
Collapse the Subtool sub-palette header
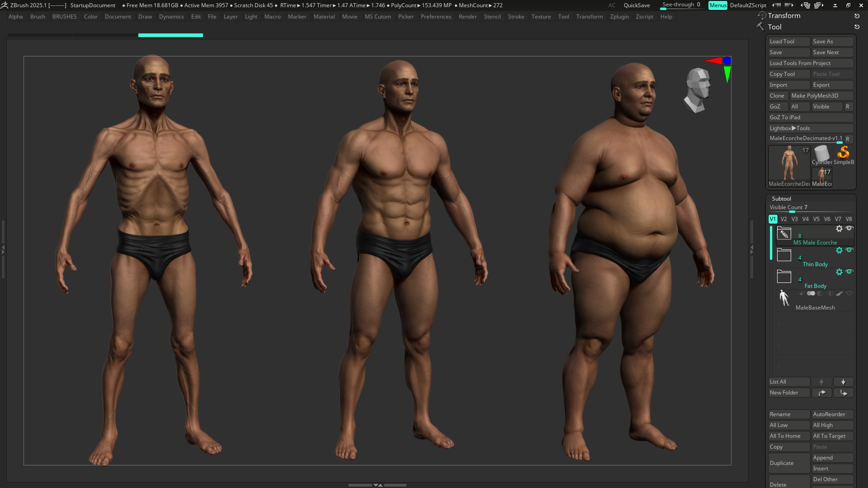(781, 199)
